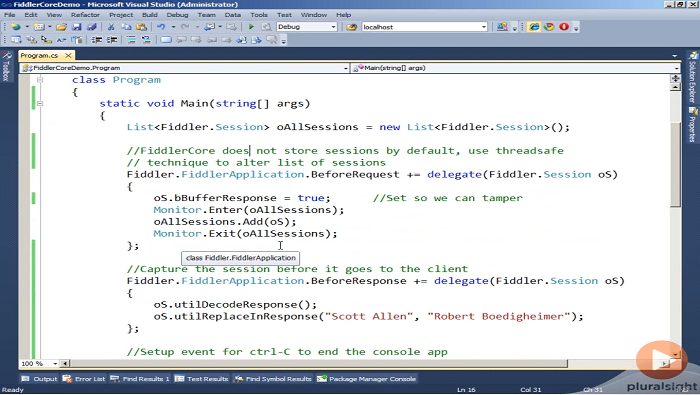Save the current file with disk icon

click(76, 27)
